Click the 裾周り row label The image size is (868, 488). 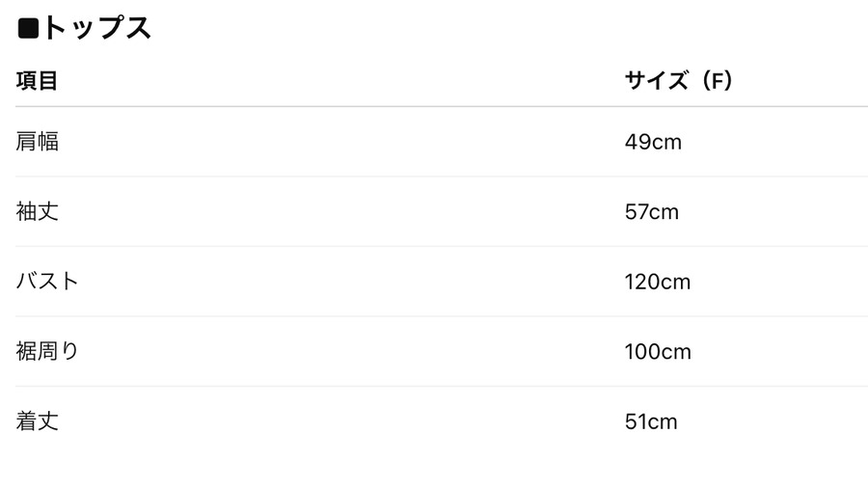(47, 351)
